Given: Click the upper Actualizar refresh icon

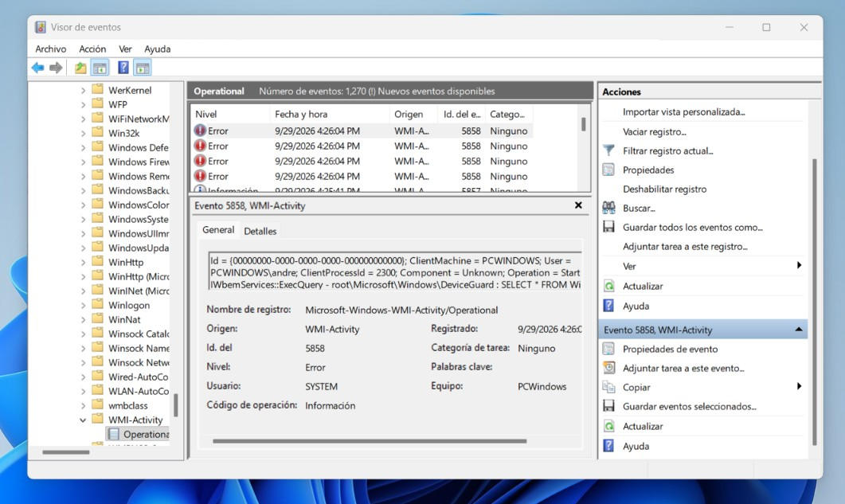Looking at the screenshot, I should [x=608, y=286].
